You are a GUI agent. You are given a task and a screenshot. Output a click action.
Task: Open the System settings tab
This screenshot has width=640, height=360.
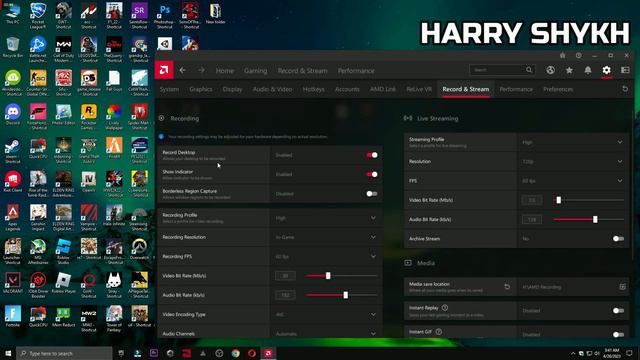[169, 89]
